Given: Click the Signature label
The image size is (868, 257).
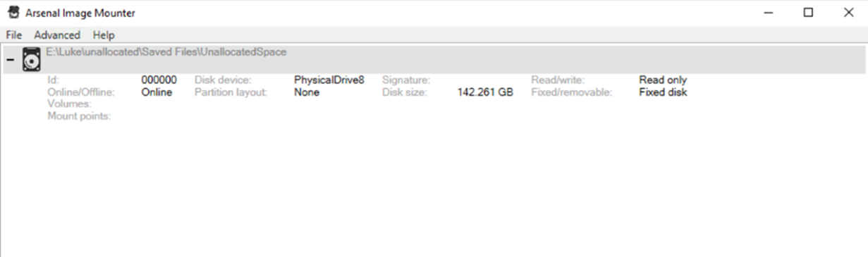Looking at the screenshot, I should point(406,80).
